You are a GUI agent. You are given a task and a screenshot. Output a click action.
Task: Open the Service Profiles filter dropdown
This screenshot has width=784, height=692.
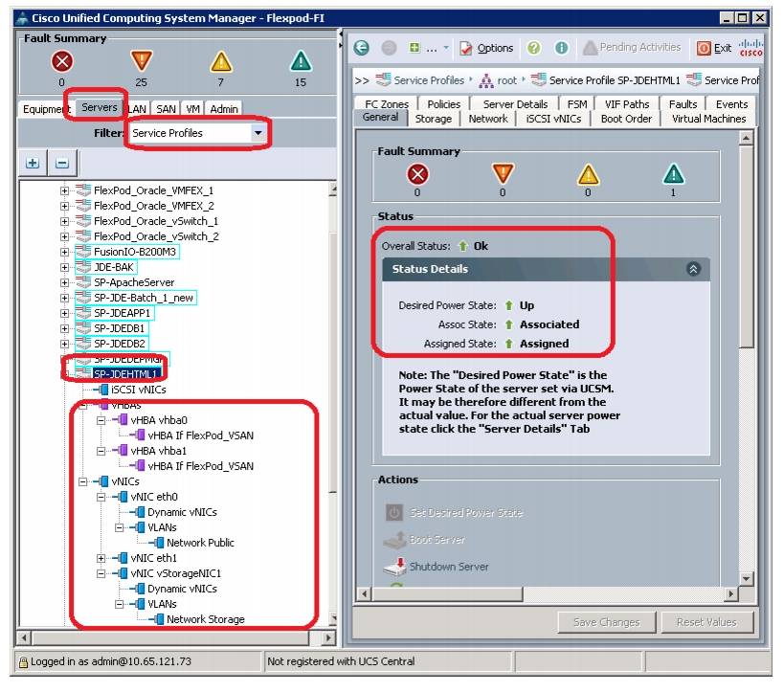258,133
